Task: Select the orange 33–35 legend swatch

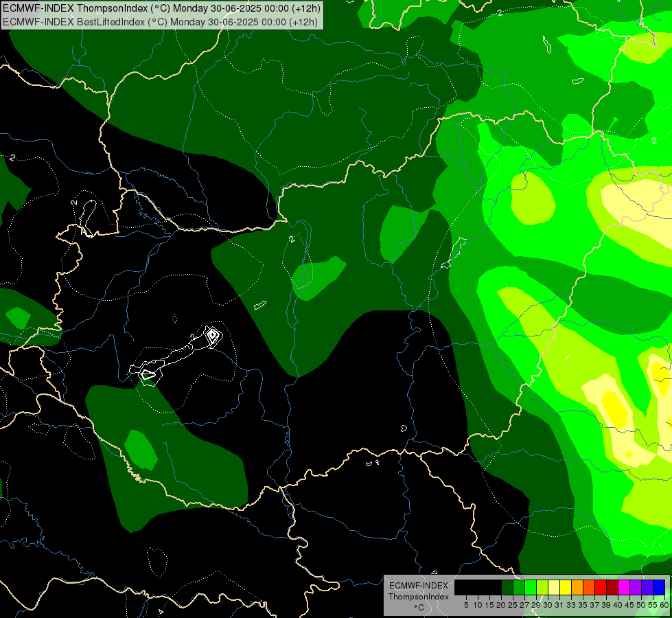Action: pyautogui.click(x=577, y=588)
